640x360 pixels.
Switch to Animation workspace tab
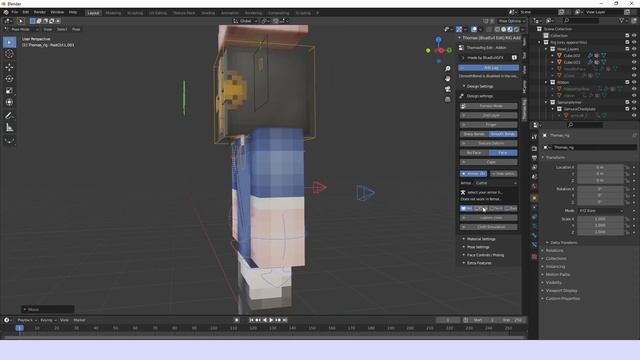[x=230, y=13]
